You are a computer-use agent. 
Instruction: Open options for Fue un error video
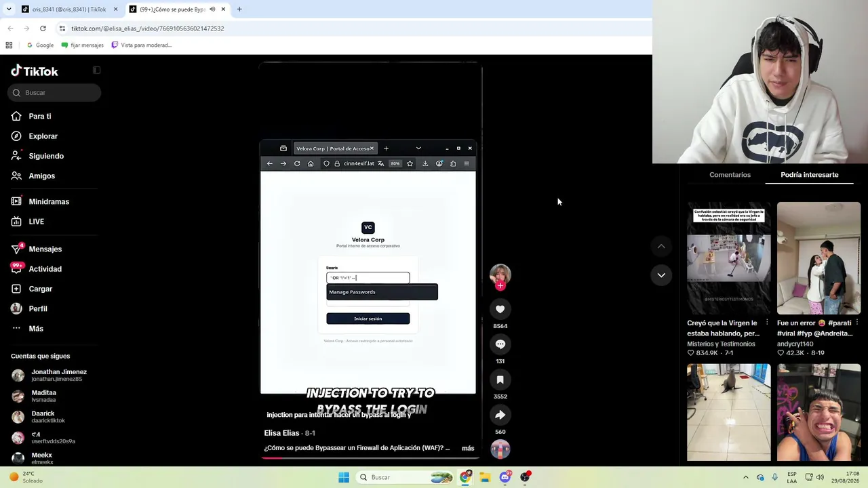(x=857, y=323)
